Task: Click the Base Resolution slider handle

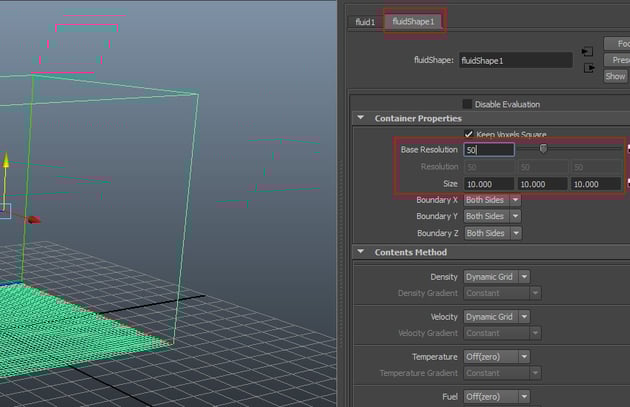Action: coord(543,149)
